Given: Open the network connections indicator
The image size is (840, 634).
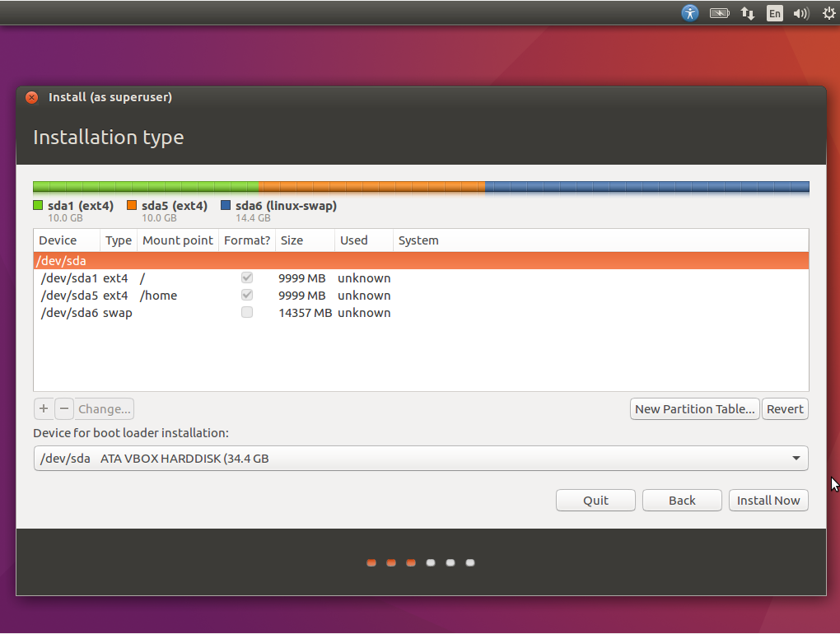Looking at the screenshot, I should click(748, 13).
